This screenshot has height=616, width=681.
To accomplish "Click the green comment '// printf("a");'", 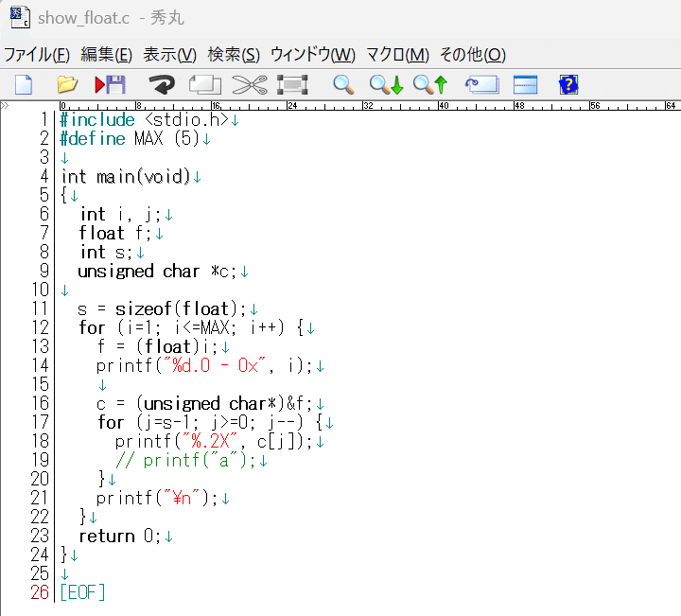I will (x=186, y=461).
